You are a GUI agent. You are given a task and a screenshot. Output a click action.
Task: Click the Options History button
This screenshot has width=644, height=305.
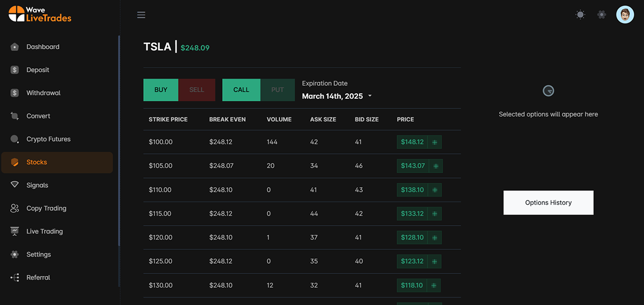click(x=548, y=203)
